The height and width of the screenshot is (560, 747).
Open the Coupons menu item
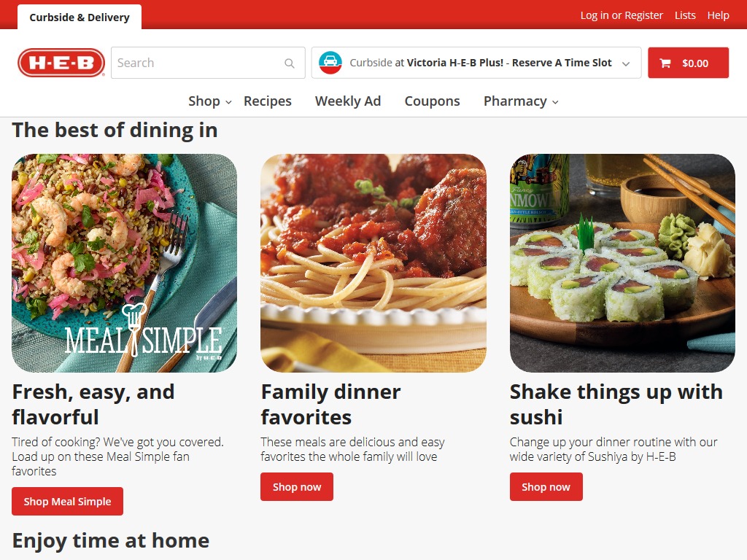click(432, 101)
